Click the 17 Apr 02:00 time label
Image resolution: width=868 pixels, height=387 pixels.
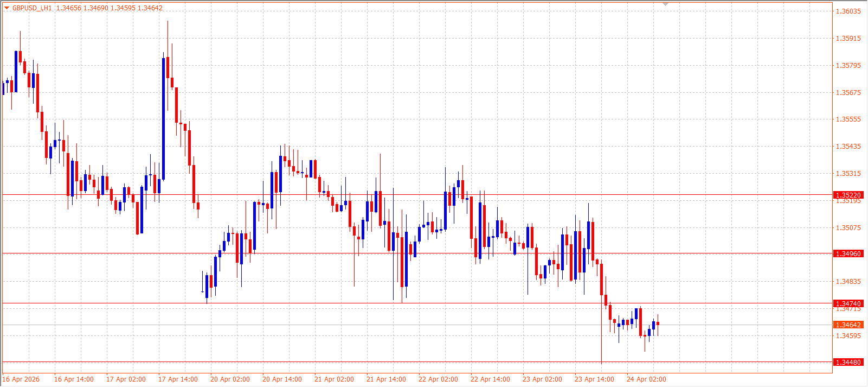click(126, 379)
